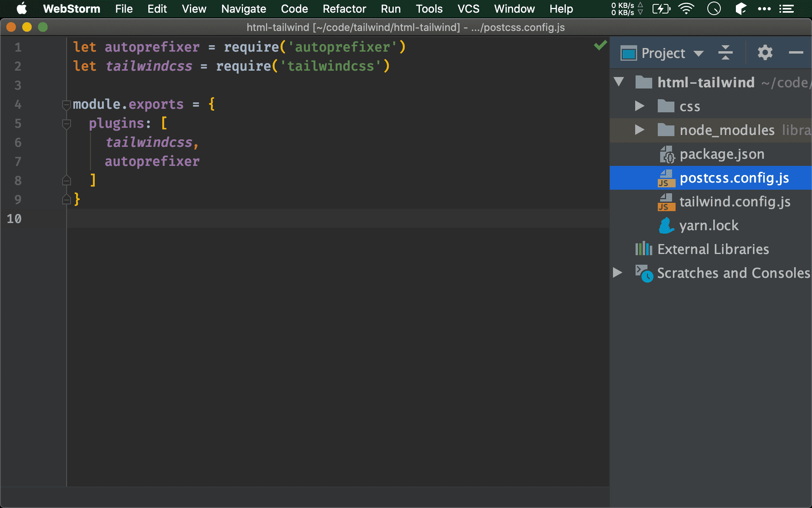Open the WebStorm application menu
Image resolution: width=812 pixels, height=508 pixels.
point(71,9)
